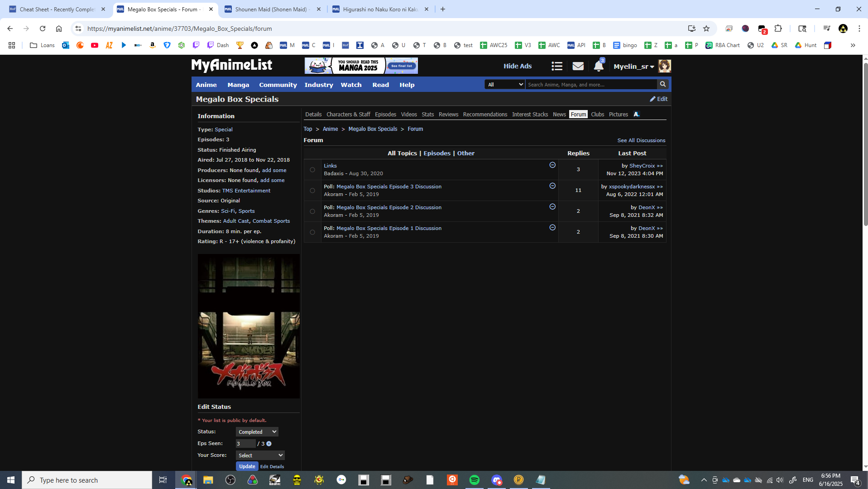Open the Links forum topic
This screenshot has width=868, height=489.
pos(330,166)
